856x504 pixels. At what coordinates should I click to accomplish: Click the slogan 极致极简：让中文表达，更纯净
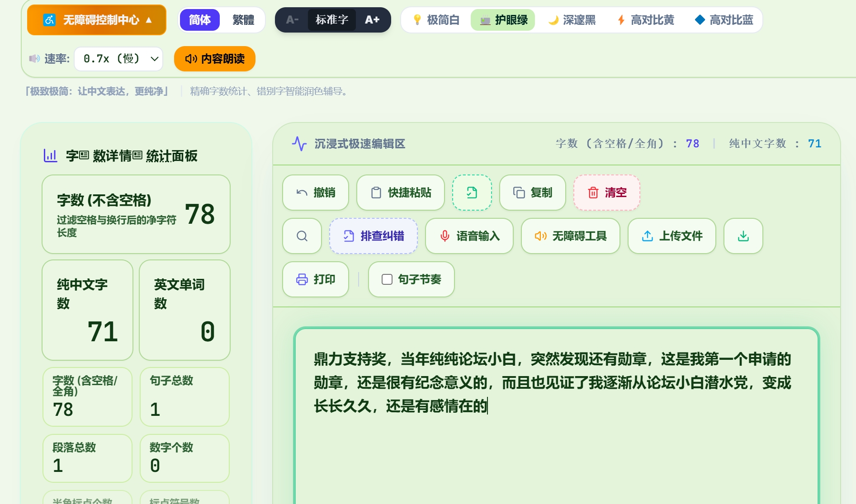(97, 91)
